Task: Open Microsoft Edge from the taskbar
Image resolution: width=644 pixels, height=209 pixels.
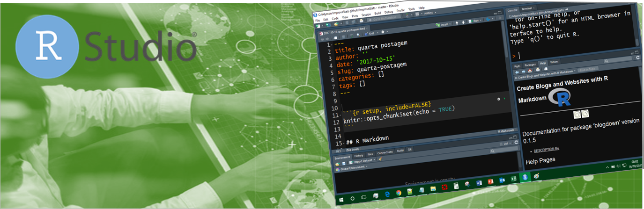Action: (387, 194)
